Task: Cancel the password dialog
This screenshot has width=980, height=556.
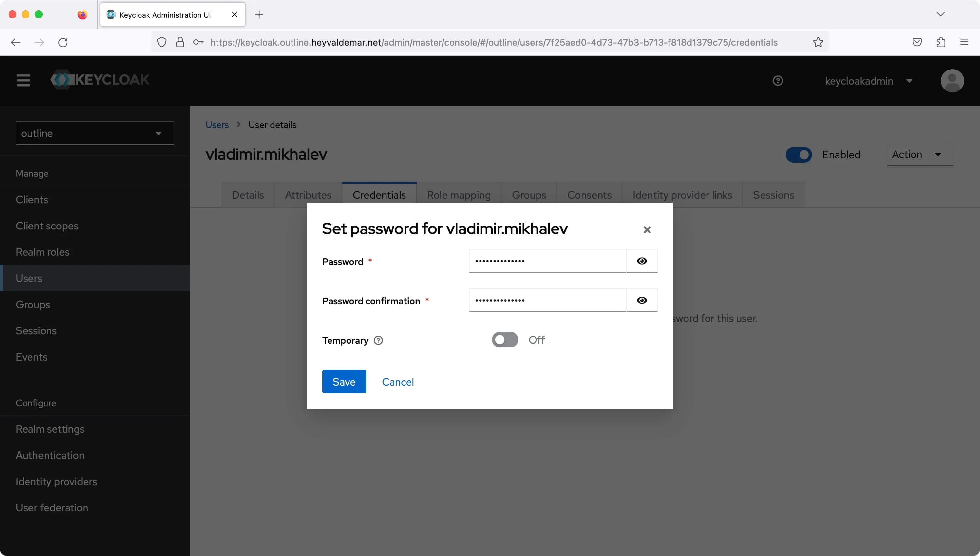Action: (398, 382)
